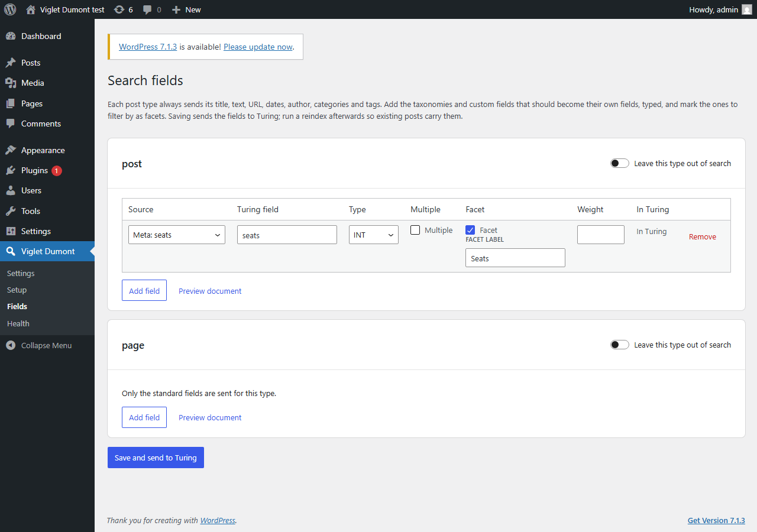Screen dimensions: 757x532
Task: Click the Posts pushpin icon
Action: coord(11,63)
